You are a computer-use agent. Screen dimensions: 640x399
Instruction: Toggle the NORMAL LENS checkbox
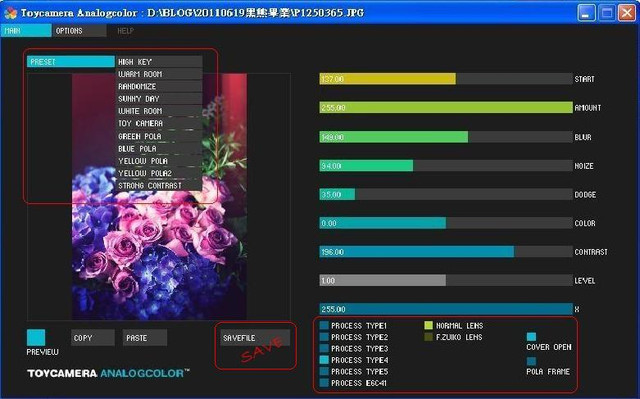[429, 325]
